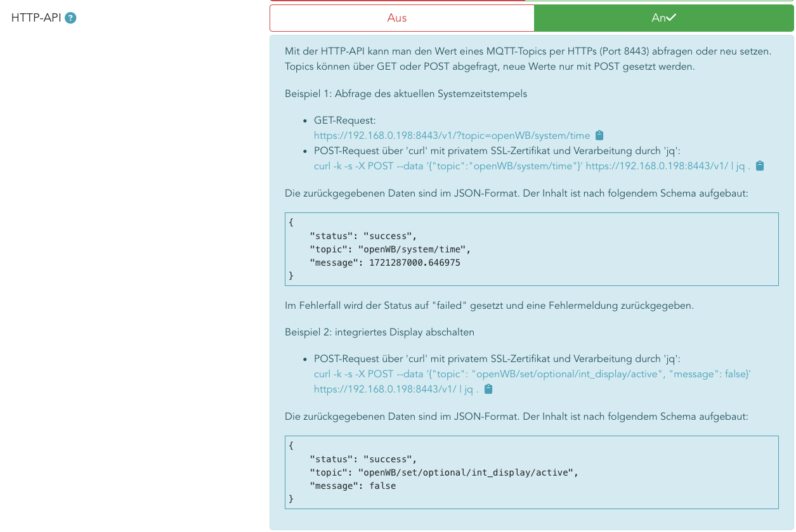Image resolution: width=796 pixels, height=532 pixels.
Task: Click the curl command disabling int_display
Action: coord(532,374)
